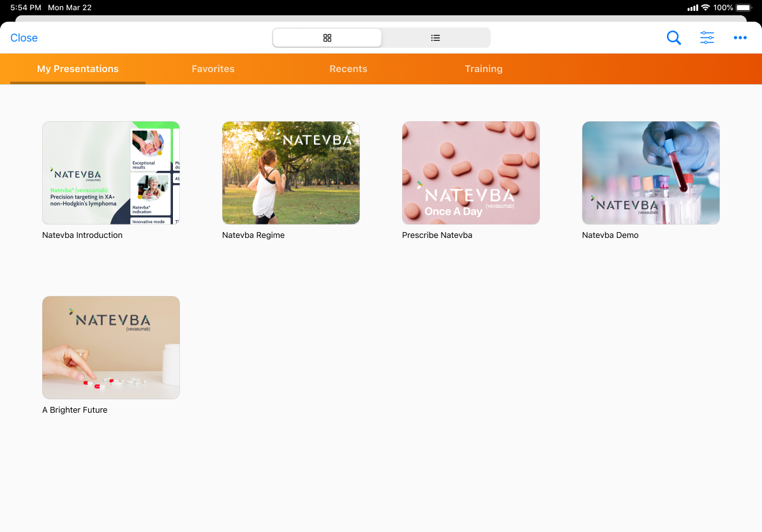This screenshot has width=762, height=532.
Task: Tap the Wi-Fi icon in status bar
Action: (x=705, y=8)
